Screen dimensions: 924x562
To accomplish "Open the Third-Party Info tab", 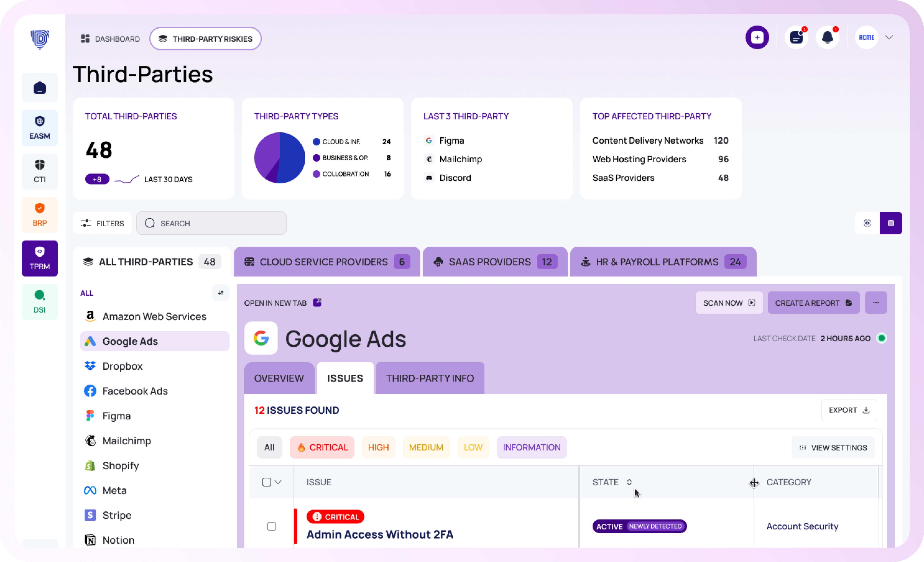I will pyautogui.click(x=430, y=378).
